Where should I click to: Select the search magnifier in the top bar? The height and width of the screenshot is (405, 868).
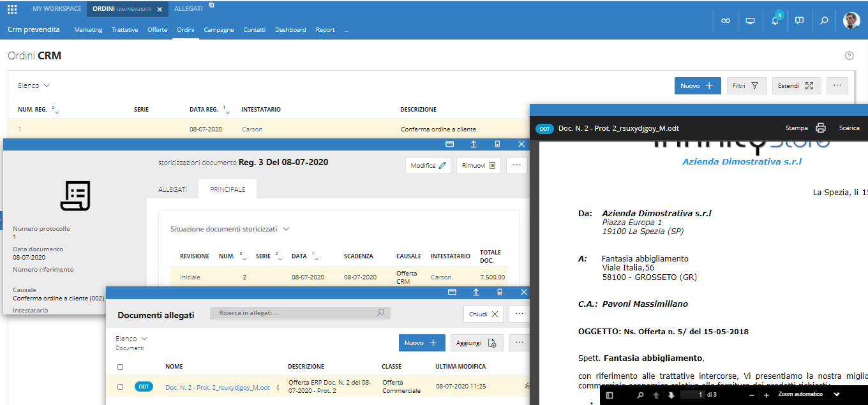click(823, 20)
